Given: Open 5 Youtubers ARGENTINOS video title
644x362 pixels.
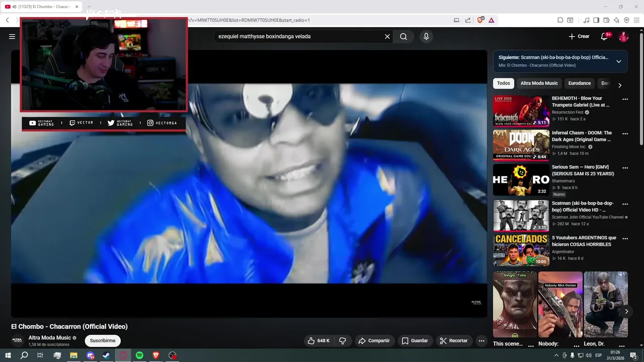Looking at the screenshot, I should coord(584,241).
